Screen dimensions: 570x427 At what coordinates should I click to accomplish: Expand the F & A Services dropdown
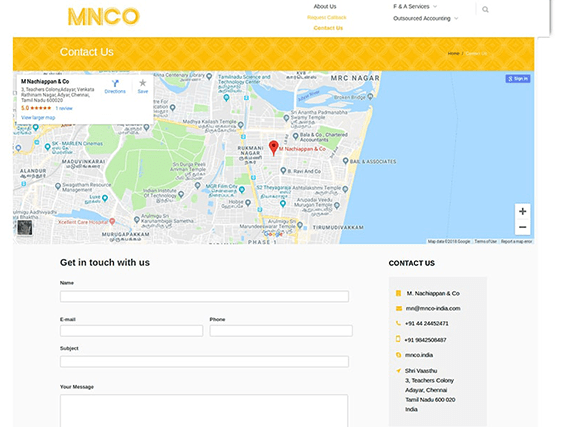point(415,7)
